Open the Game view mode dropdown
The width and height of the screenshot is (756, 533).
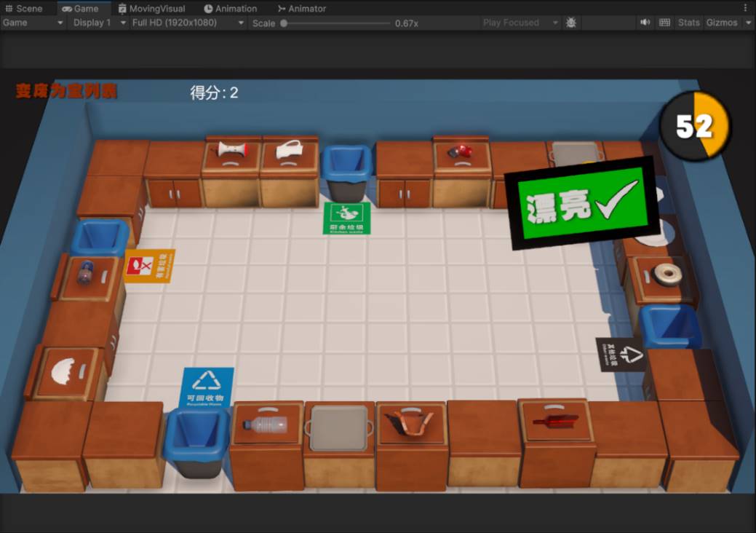33,23
